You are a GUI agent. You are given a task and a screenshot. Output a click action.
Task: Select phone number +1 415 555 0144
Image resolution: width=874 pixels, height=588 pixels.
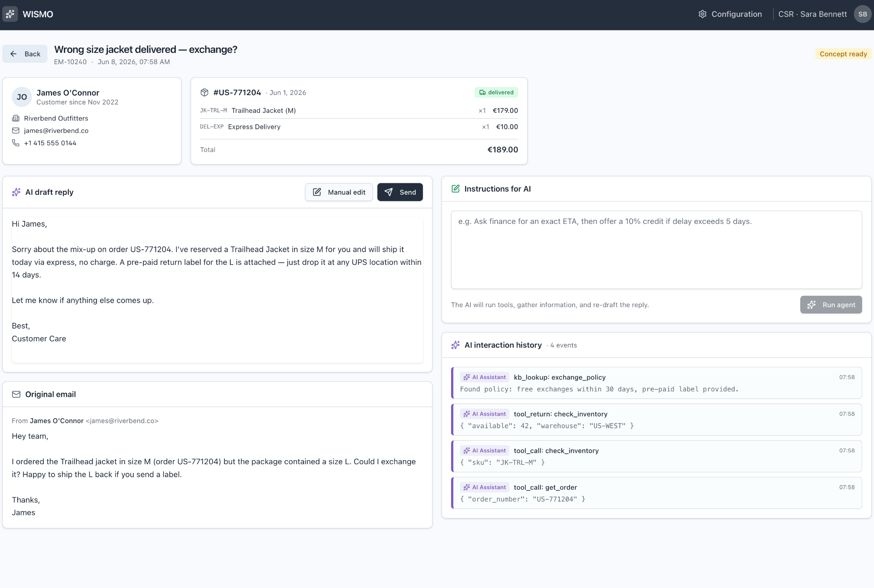click(50, 143)
